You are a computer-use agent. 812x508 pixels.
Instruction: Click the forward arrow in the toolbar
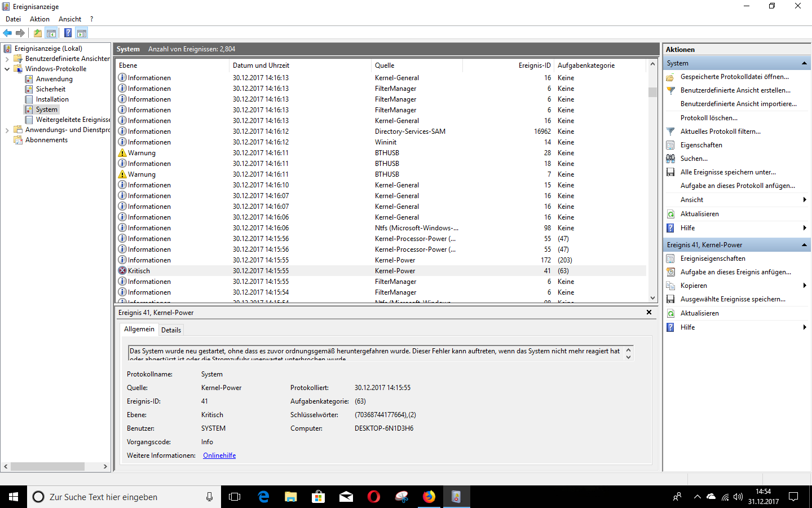click(x=20, y=33)
